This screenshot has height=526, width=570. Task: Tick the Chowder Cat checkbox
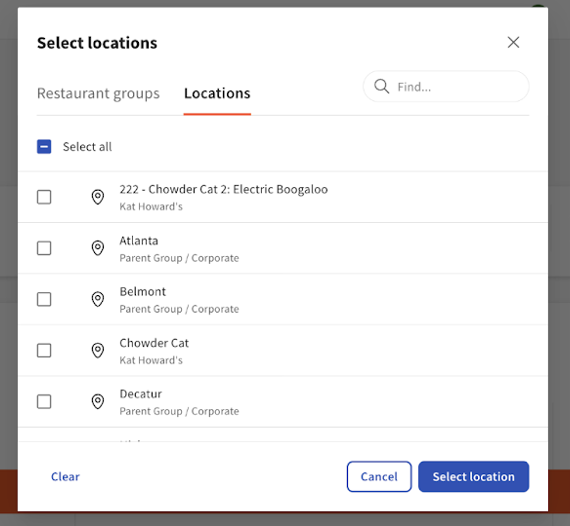(44, 350)
